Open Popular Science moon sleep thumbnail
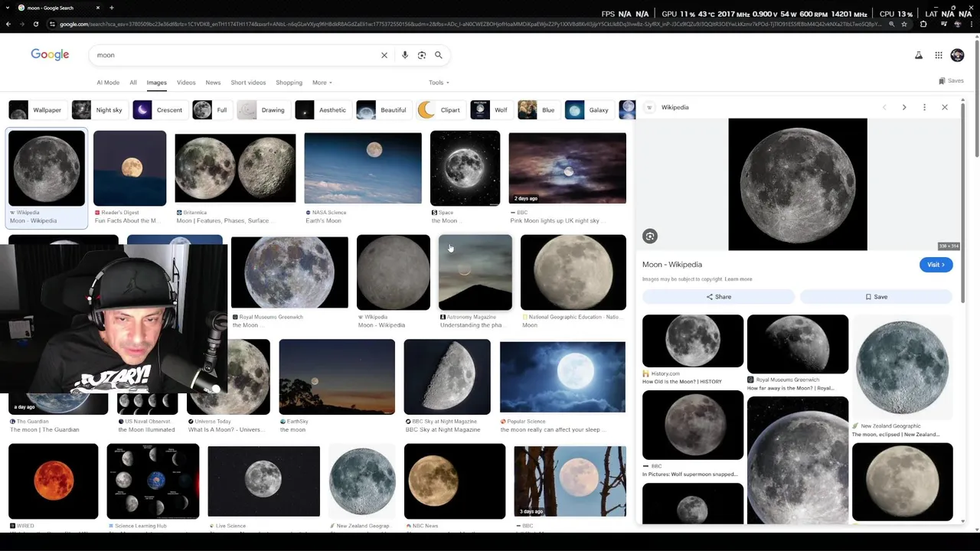This screenshot has width=980, height=551. point(563,377)
